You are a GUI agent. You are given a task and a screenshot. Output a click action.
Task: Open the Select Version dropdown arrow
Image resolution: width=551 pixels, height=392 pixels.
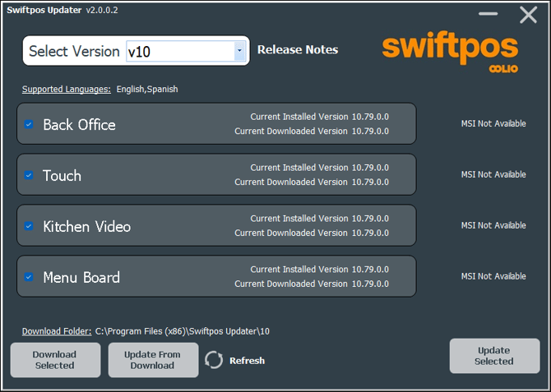(239, 51)
